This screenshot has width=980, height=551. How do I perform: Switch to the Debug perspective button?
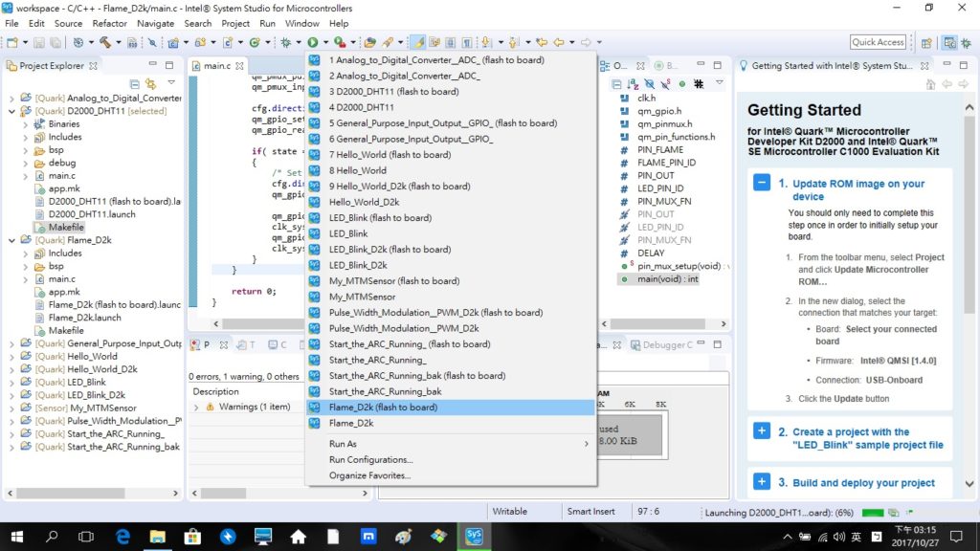tap(967, 42)
